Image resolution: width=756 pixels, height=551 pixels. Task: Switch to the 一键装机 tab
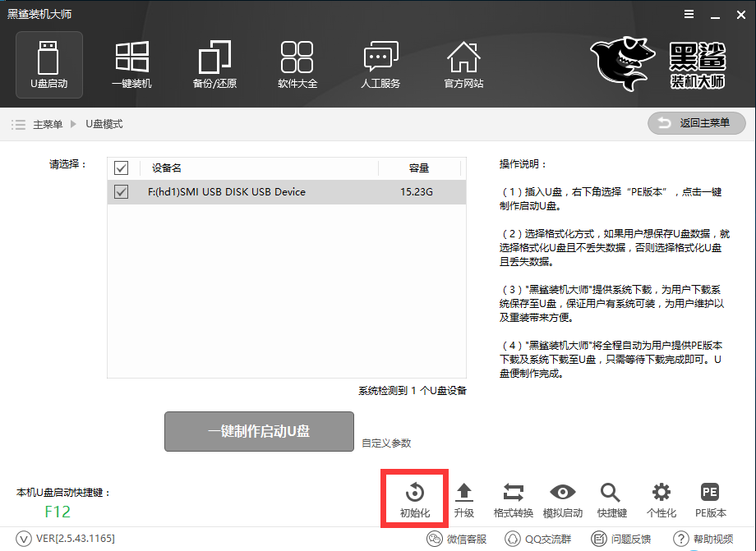131,64
